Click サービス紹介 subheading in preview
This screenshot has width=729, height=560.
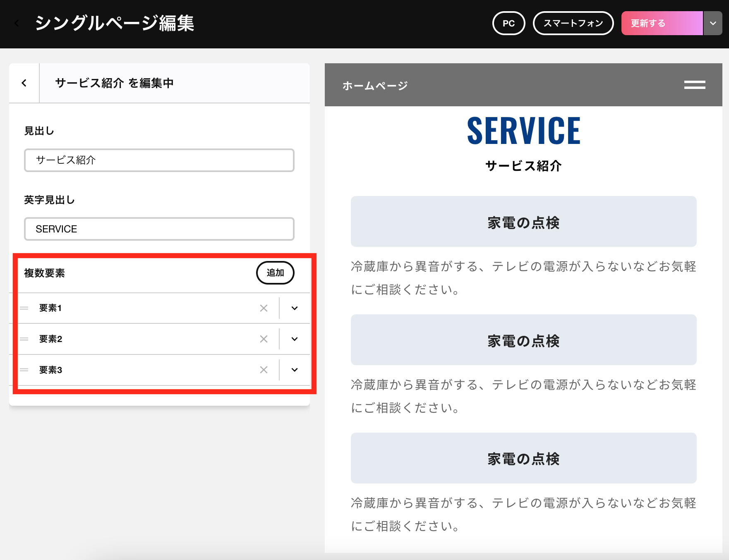(x=523, y=166)
